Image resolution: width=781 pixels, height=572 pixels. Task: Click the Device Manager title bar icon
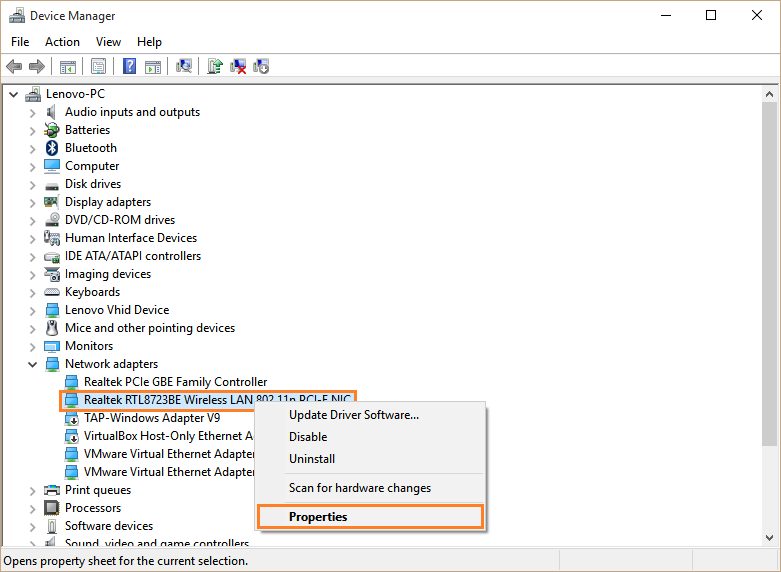click(17, 15)
